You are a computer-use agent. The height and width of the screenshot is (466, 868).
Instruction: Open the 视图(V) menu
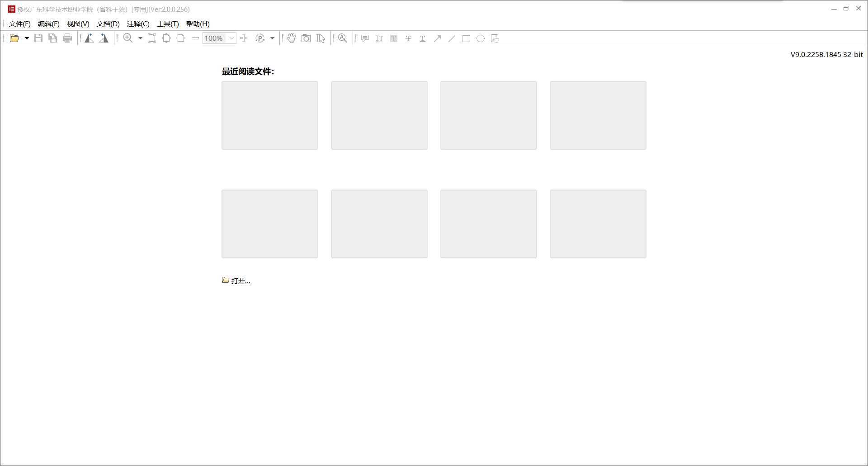[x=78, y=24]
